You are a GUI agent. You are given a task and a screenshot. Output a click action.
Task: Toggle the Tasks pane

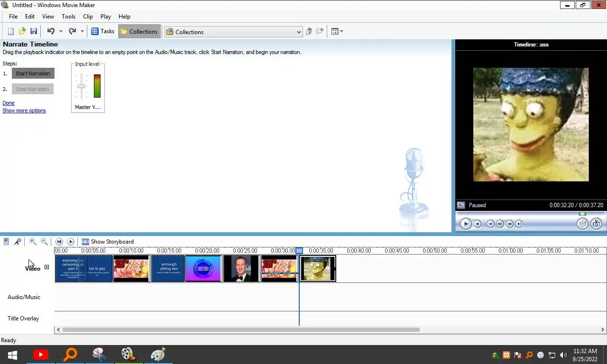click(x=102, y=31)
